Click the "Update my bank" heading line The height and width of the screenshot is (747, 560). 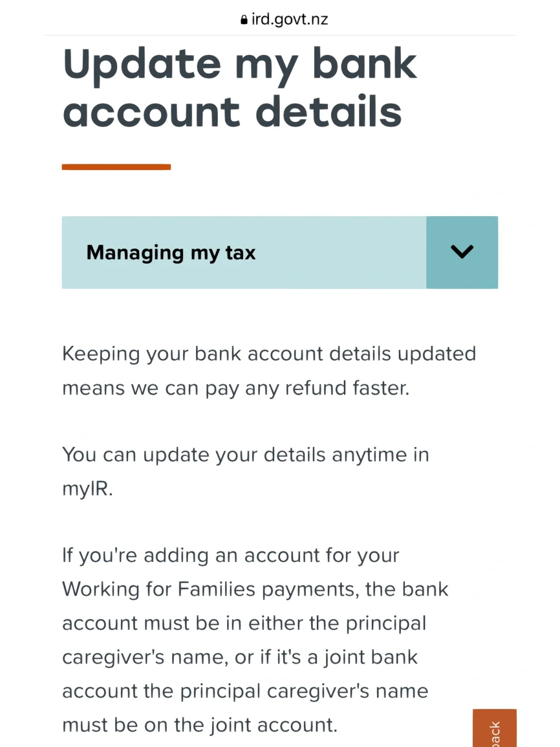(x=240, y=65)
